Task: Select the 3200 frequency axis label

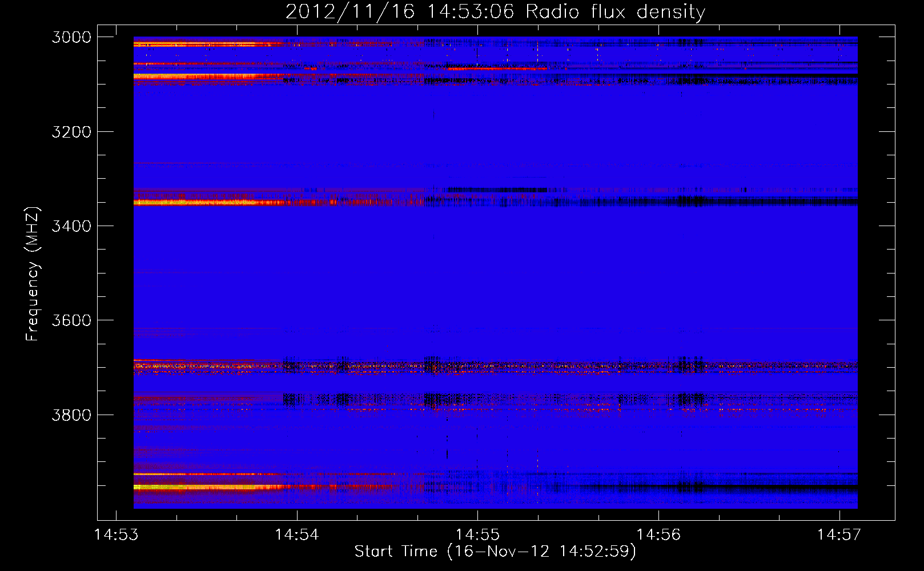Action: point(71,132)
